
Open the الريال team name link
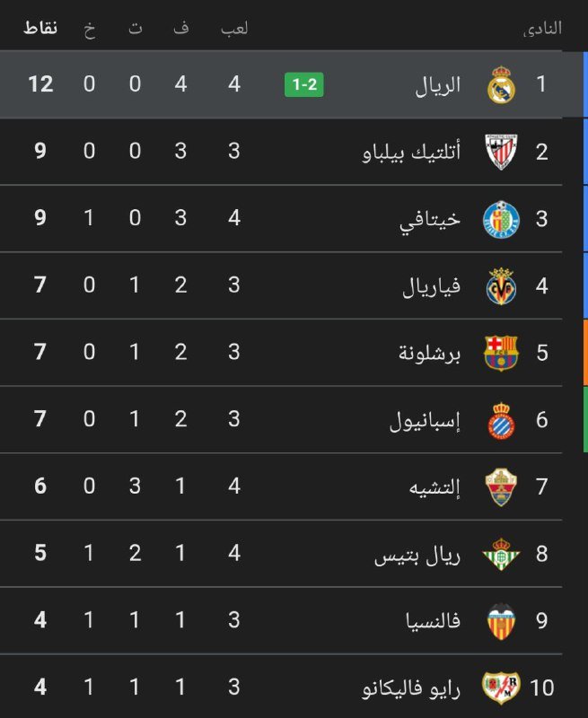pos(439,85)
